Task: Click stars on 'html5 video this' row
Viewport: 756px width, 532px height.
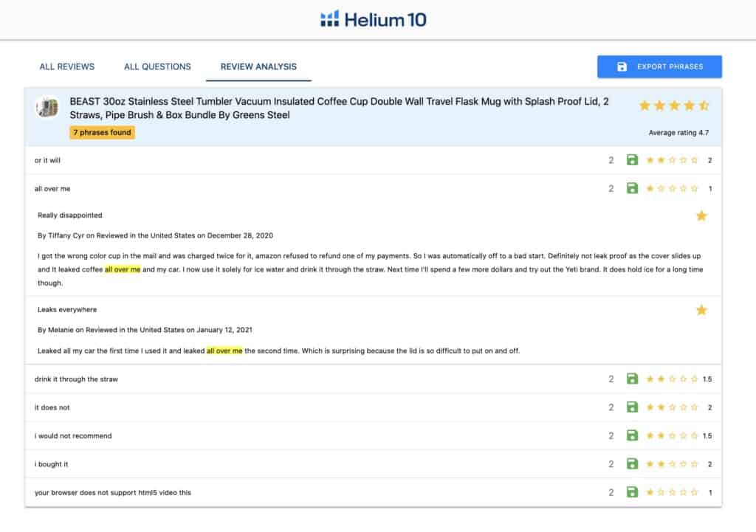Action: 672,492
